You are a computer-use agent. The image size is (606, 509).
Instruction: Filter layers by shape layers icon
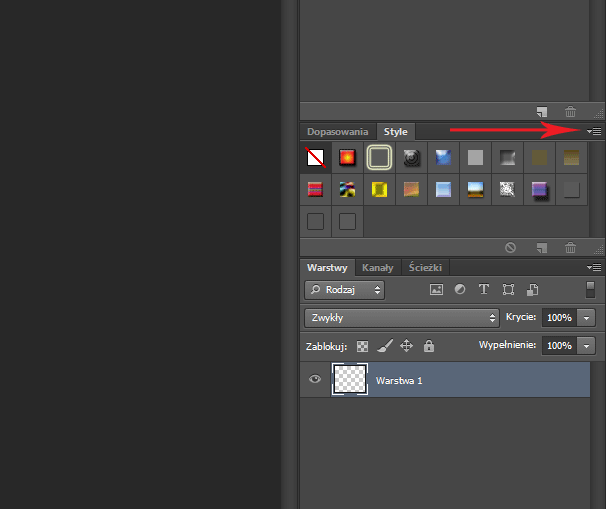(508, 289)
